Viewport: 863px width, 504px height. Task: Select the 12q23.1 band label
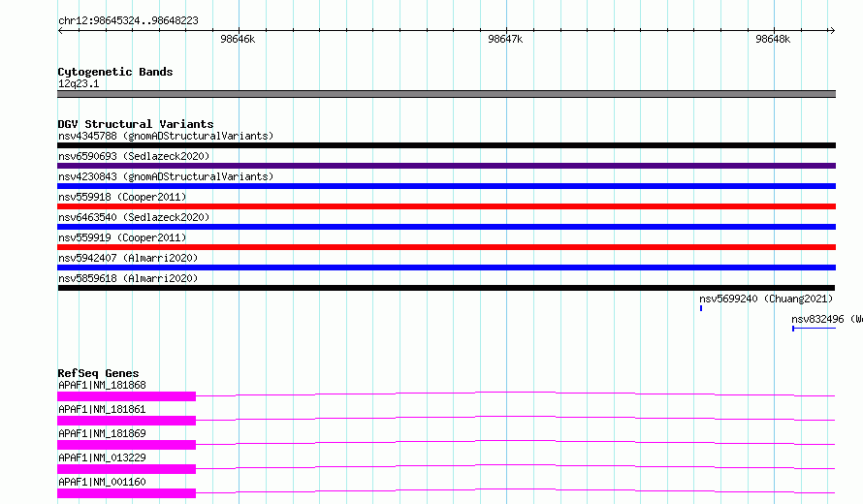click(x=79, y=83)
